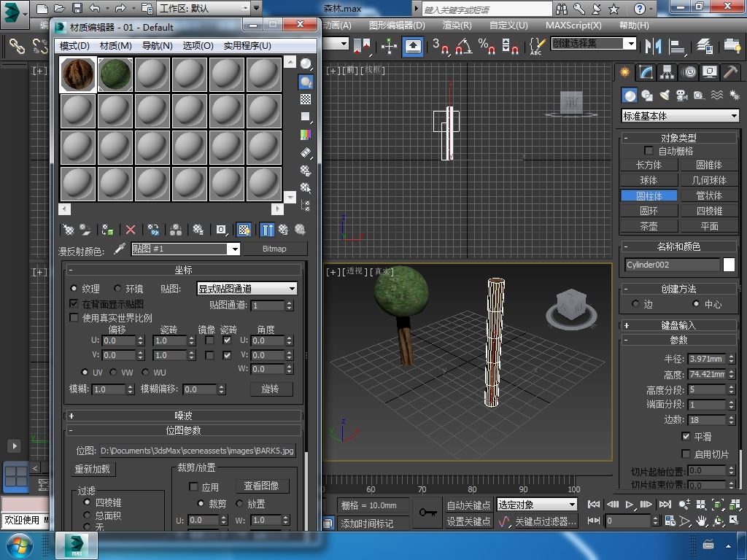This screenshot has width=747, height=560.
Task: Click the 重新加载 button
Action: coord(93,469)
